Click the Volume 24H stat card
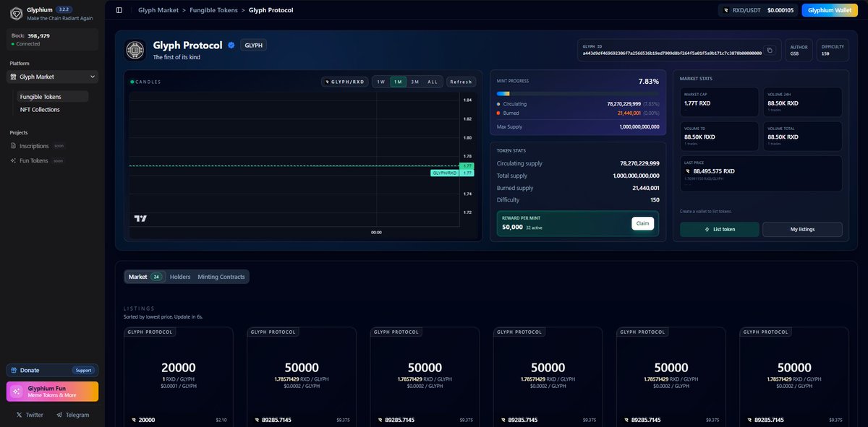 802,102
